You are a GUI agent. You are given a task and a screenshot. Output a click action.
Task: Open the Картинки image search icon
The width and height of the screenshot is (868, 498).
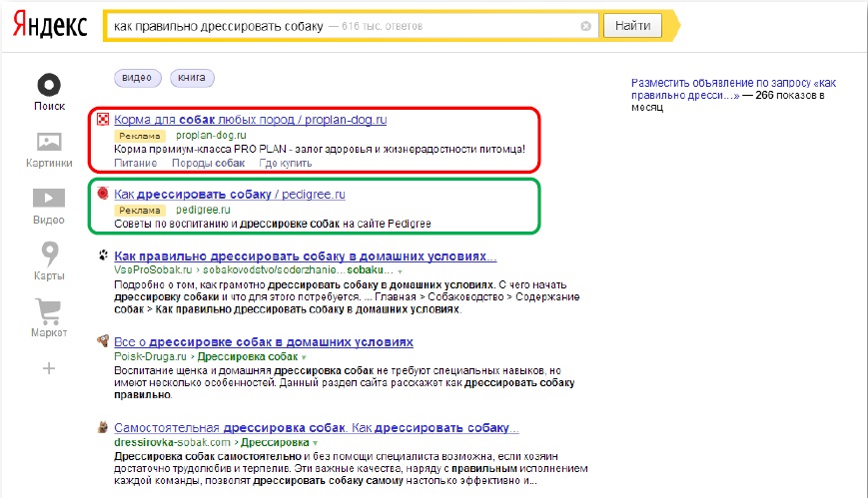pos(49,142)
